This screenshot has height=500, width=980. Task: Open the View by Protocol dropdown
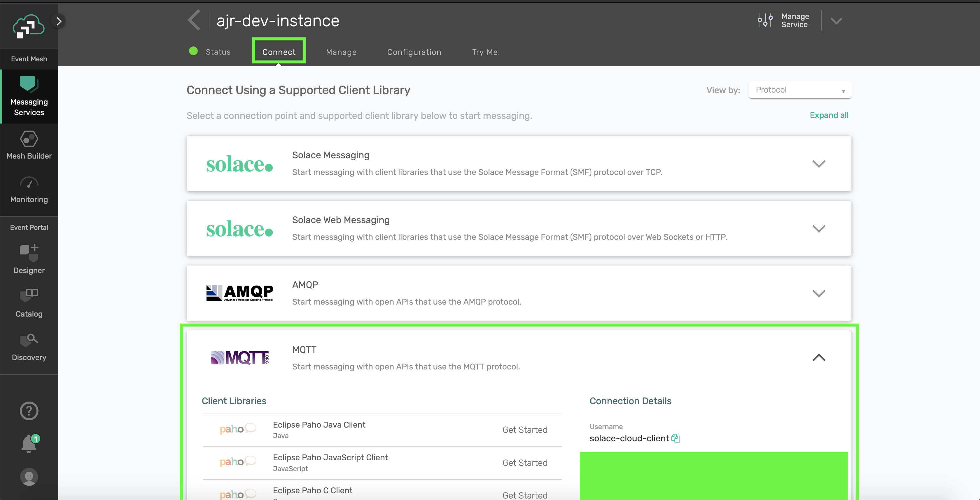point(800,90)
